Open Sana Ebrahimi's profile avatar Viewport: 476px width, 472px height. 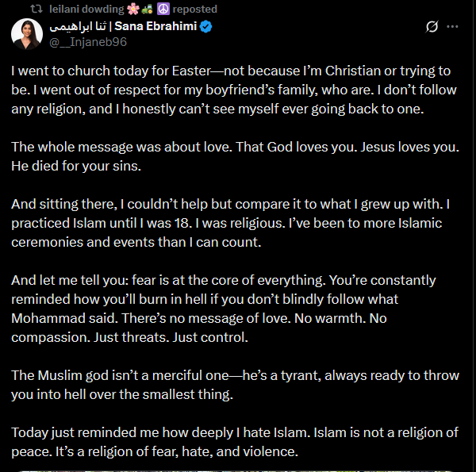click(x=27, y=33)
